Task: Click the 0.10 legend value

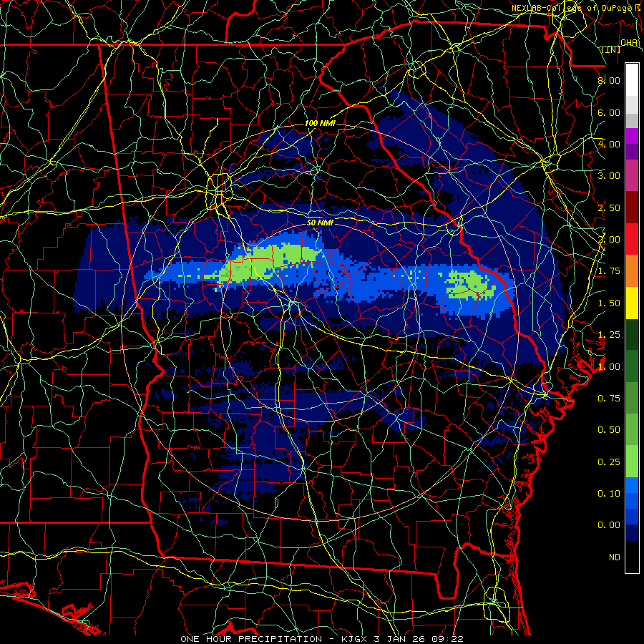Action: (609, 494)
